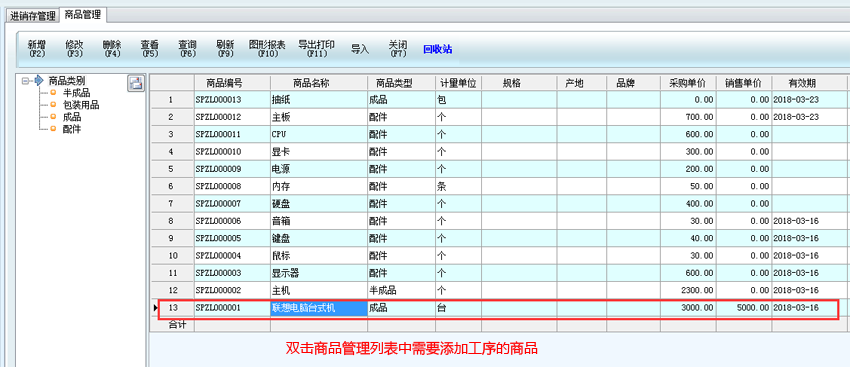Select 包装用品 category in tree
This screenshot has height=367, width=850.
[x=81, y=105]
